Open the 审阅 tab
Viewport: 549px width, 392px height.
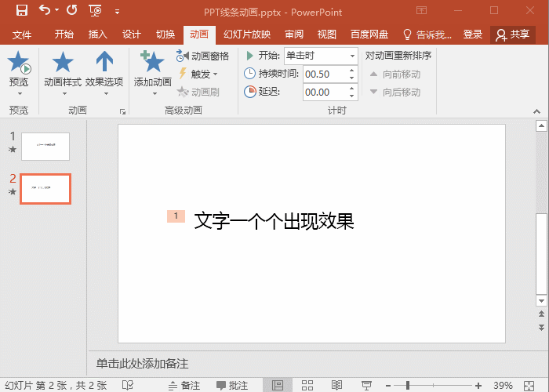click(x=294, y=34)
